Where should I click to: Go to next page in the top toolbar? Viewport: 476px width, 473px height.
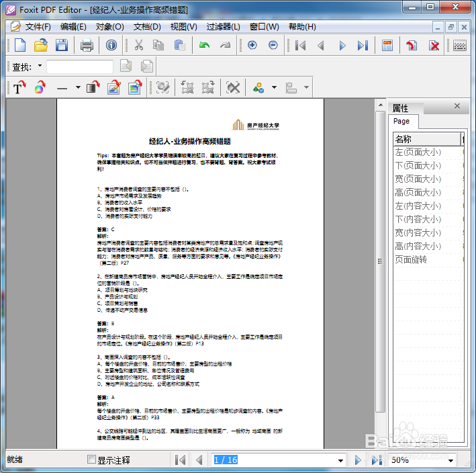342,46
